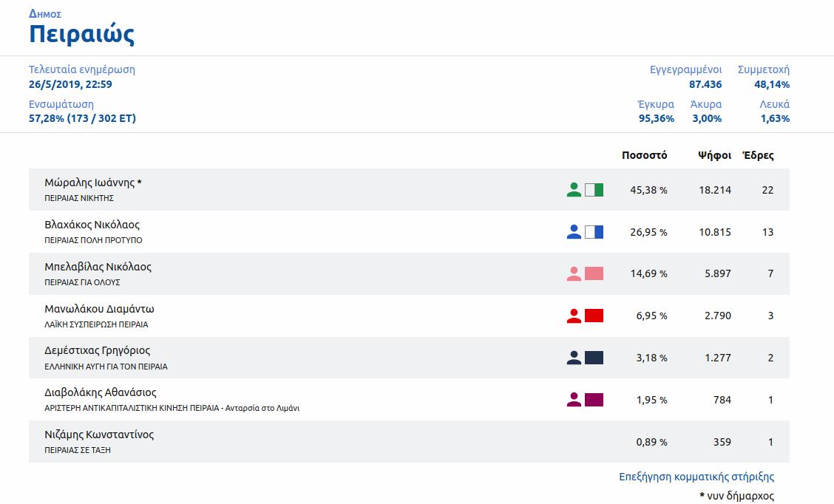Click the Έγκυρα value 95,36%
Screen dimensions: 834x504
coord(657,118)
